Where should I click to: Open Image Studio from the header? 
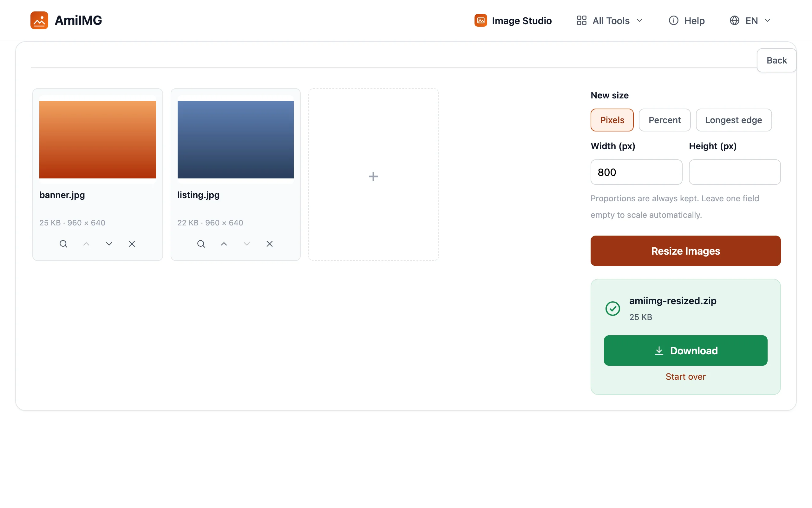coord(513,21)
